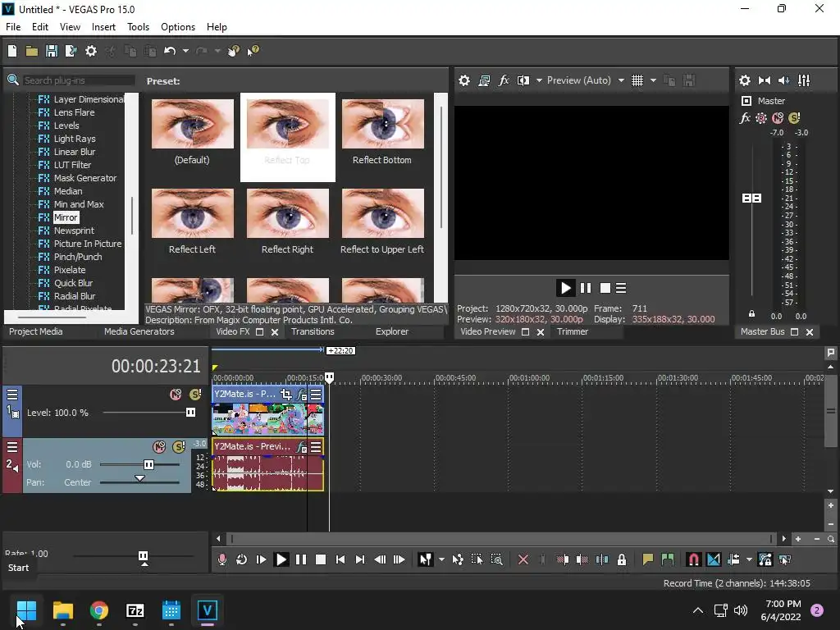Solo video track 1
This screenshot has width=840, height=630.
[195, 395]
